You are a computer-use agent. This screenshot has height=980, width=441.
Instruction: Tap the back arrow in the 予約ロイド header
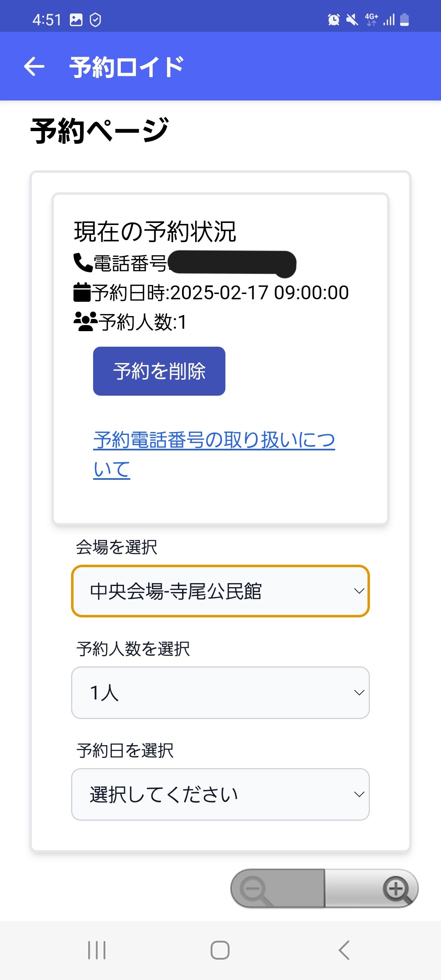(x=34, y=67)
